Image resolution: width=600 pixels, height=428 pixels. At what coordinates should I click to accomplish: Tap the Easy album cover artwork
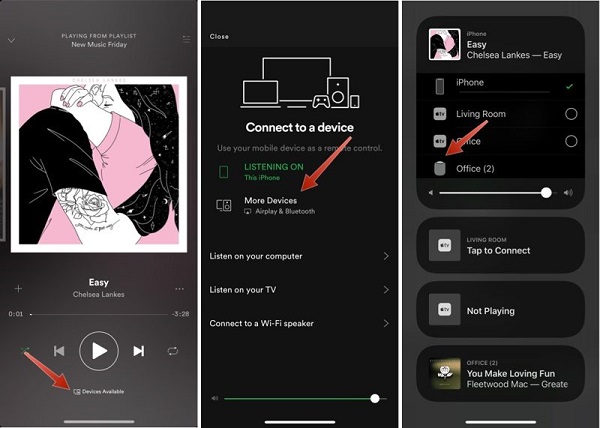click(99, 164)
